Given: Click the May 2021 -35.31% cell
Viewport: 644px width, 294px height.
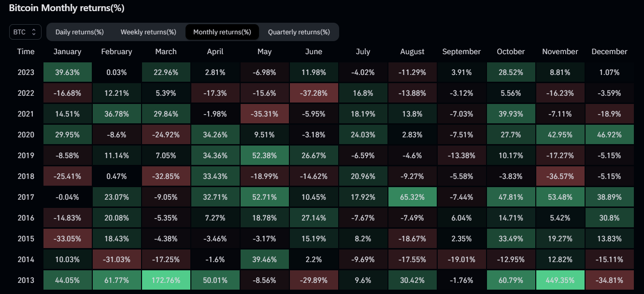Looking at the screenshot, I should click(x=264, y=114).
